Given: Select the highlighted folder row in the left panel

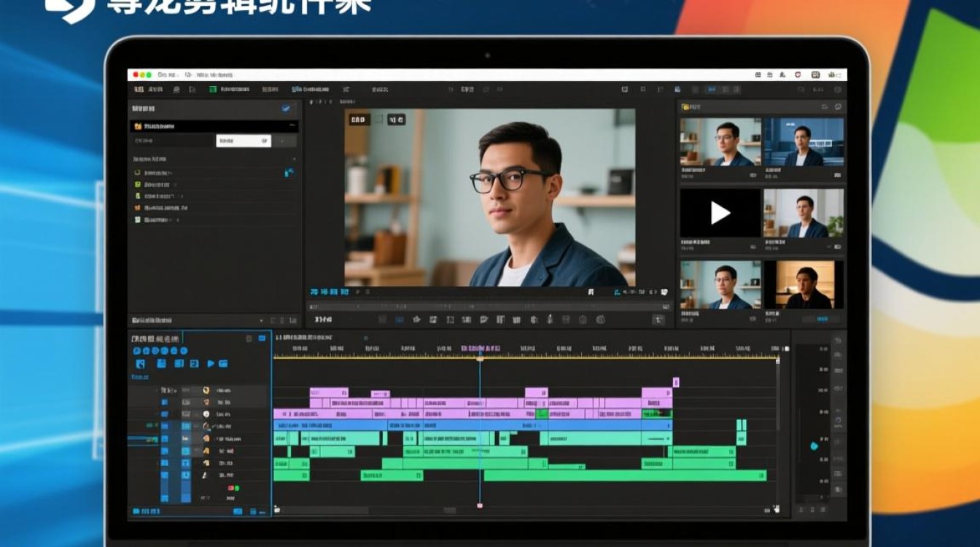Looking at the screenshot, I should click(x=214, y=126).
